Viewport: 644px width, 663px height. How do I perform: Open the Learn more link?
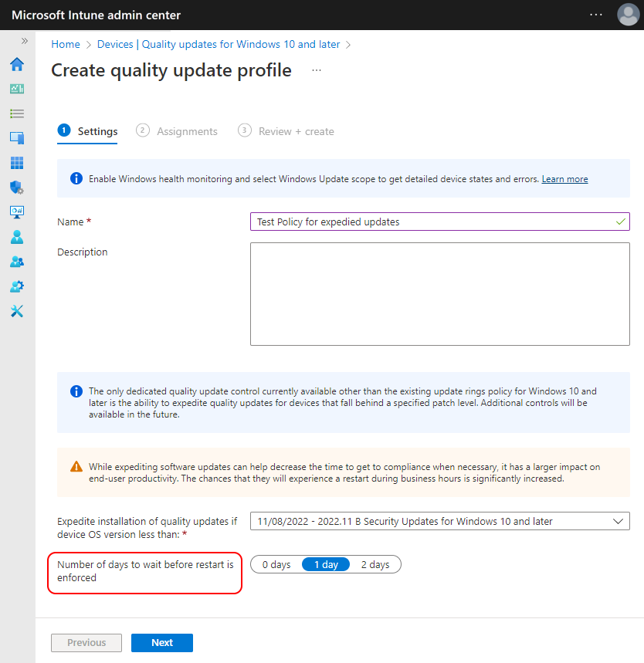(x=564, y=179)
